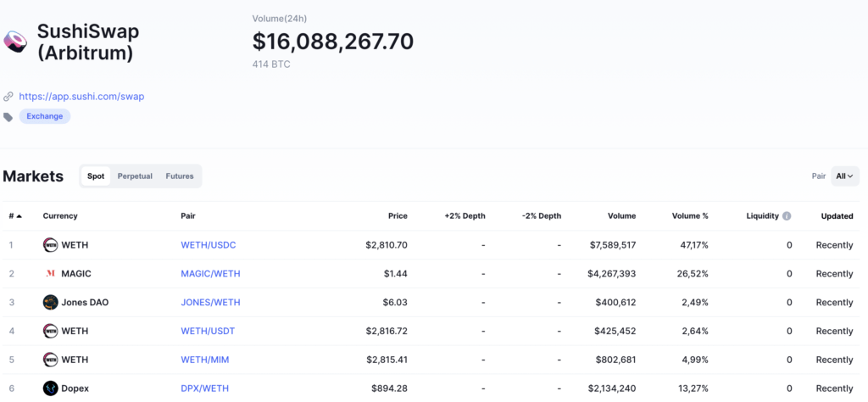Sort table by the # column

point(15,216)
